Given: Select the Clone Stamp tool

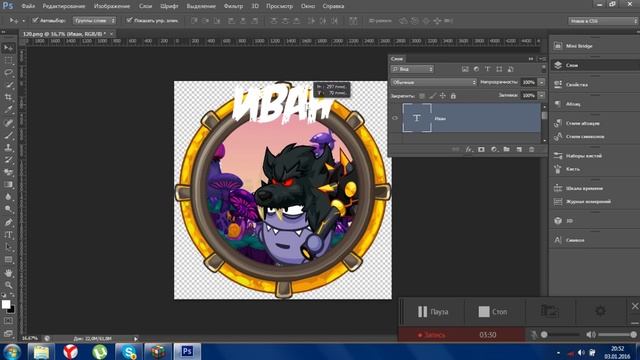Looking at the screenshot, I should tap(8, 147).
